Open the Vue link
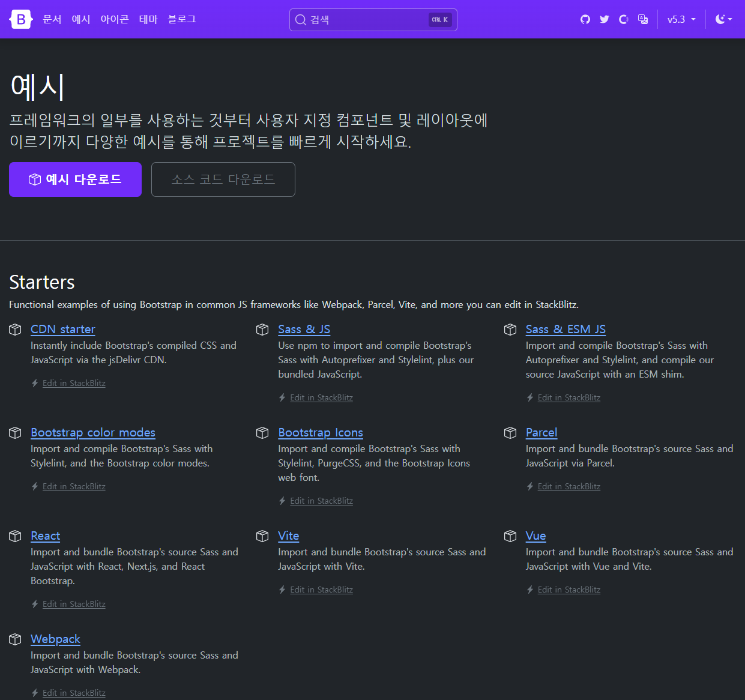745x700 pixels. [536, 536]
